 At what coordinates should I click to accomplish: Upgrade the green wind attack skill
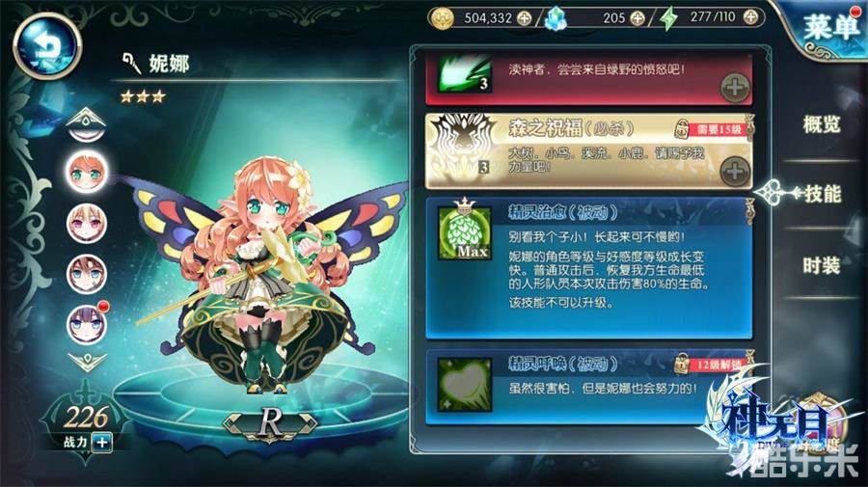(735, 88)
